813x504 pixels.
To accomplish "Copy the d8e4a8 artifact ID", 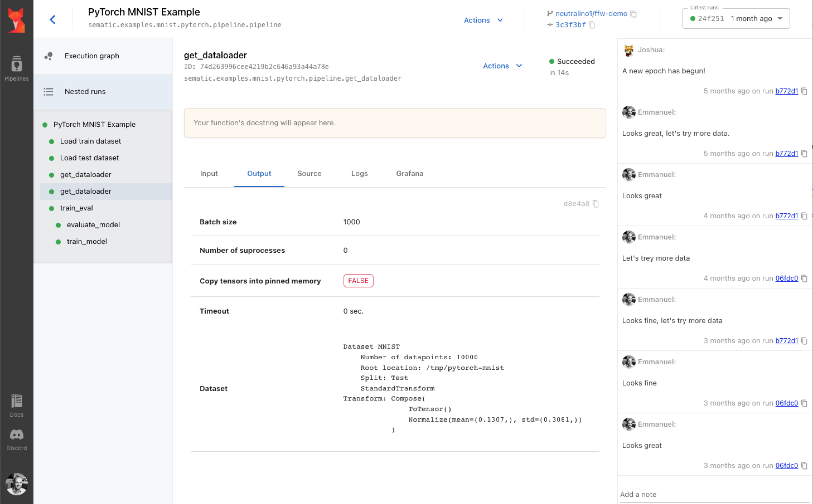I will click(595, 204).
